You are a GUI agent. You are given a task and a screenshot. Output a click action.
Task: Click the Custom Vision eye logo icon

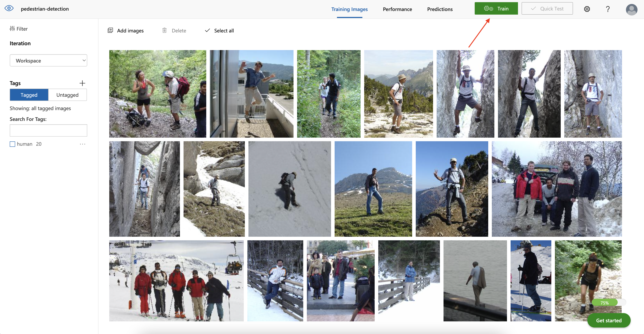coord(9,8)
